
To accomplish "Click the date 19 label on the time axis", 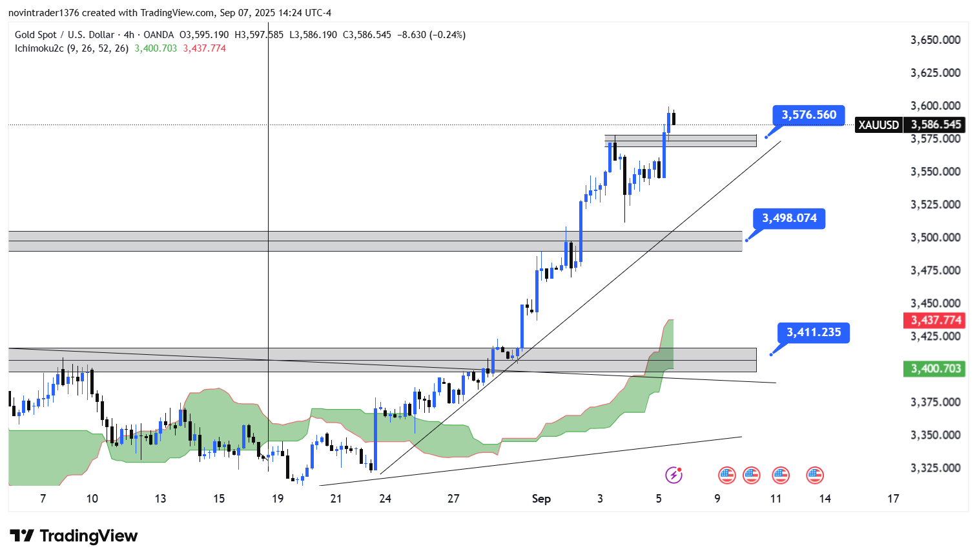I will click(x=278, y=499).
